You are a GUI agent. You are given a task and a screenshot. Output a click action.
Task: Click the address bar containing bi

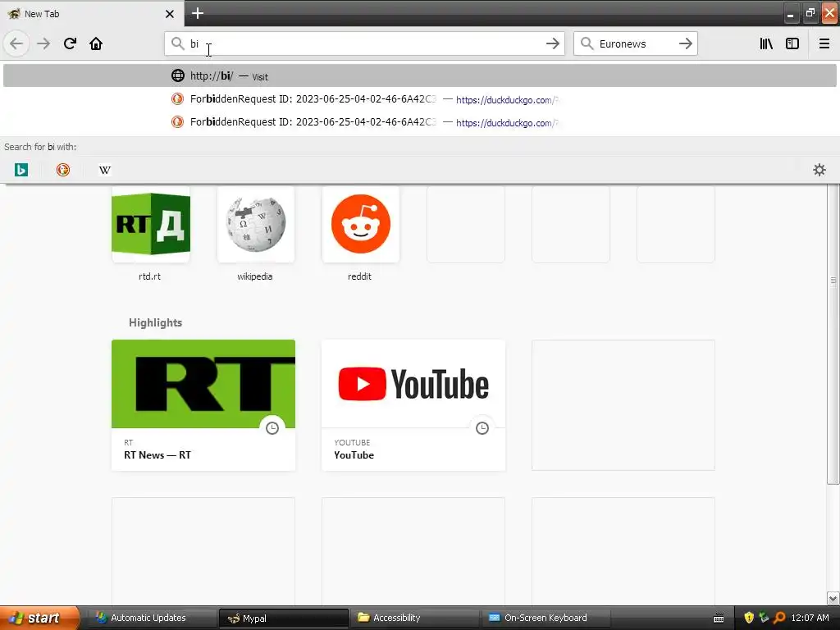pyautogui.click(x=364, y=43)
